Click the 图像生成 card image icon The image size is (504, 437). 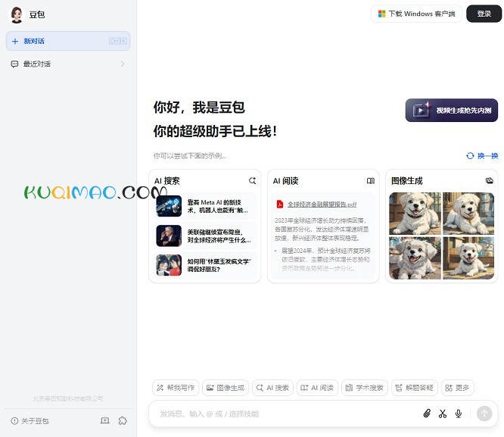click(x=489, y=180)
